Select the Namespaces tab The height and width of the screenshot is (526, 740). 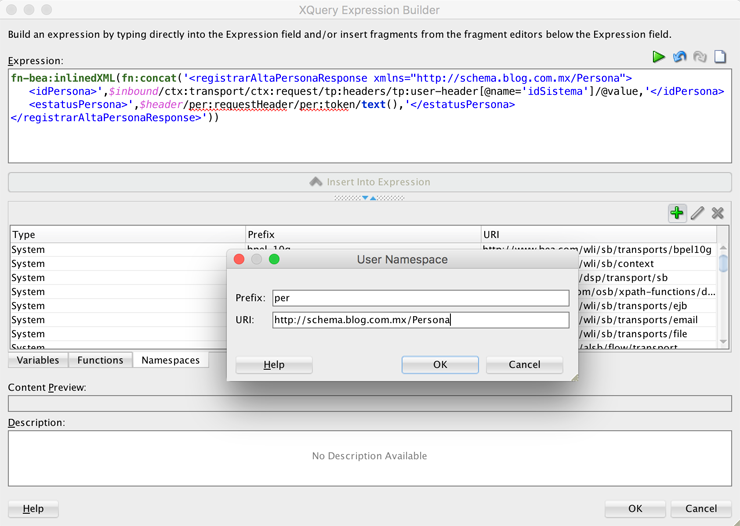pyautogui.click(x=170, y=360)
